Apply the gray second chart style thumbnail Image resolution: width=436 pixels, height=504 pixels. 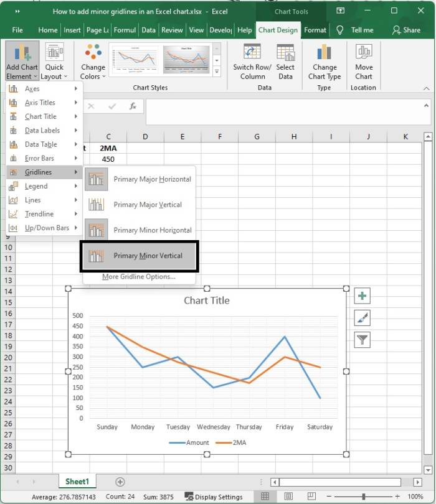(x=186, y=60)
